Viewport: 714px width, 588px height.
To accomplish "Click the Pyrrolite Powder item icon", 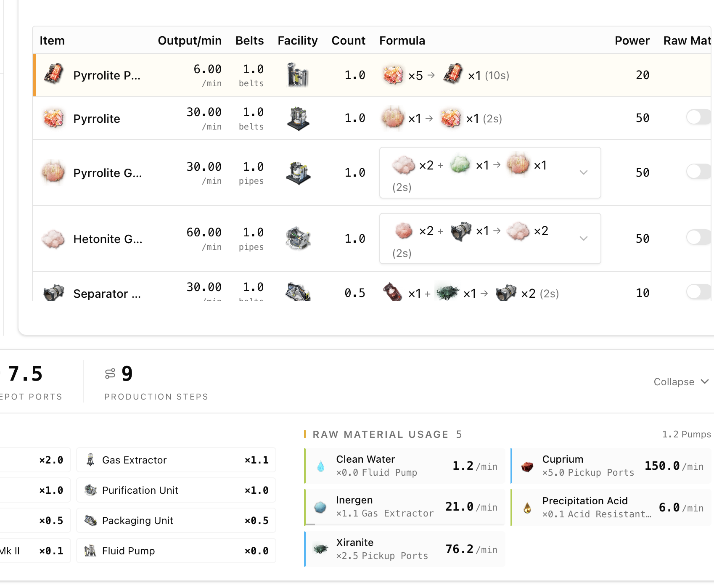I will click(x=53, y=74).
